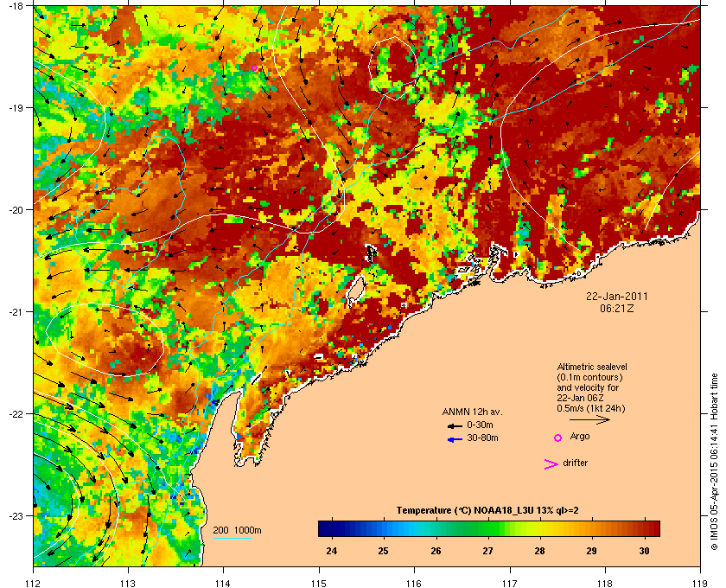Click the Argo legend text
The image size is (726, 588).
(x=580, y=437)
